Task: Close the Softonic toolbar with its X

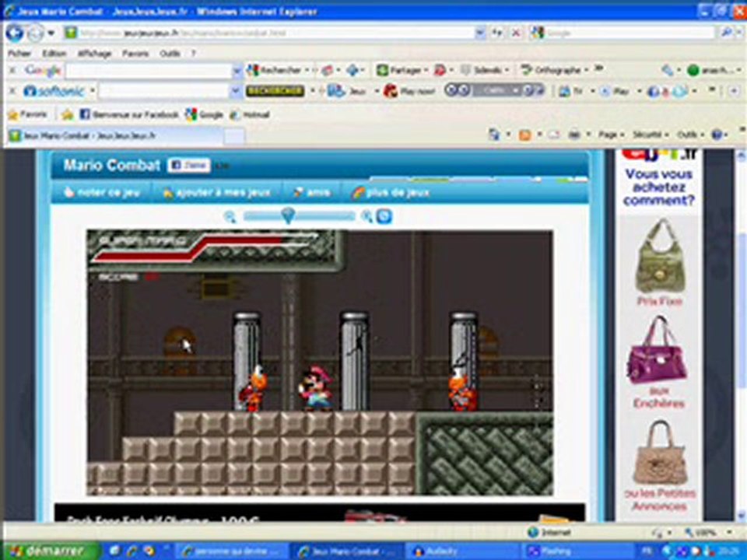Action: 13,91
